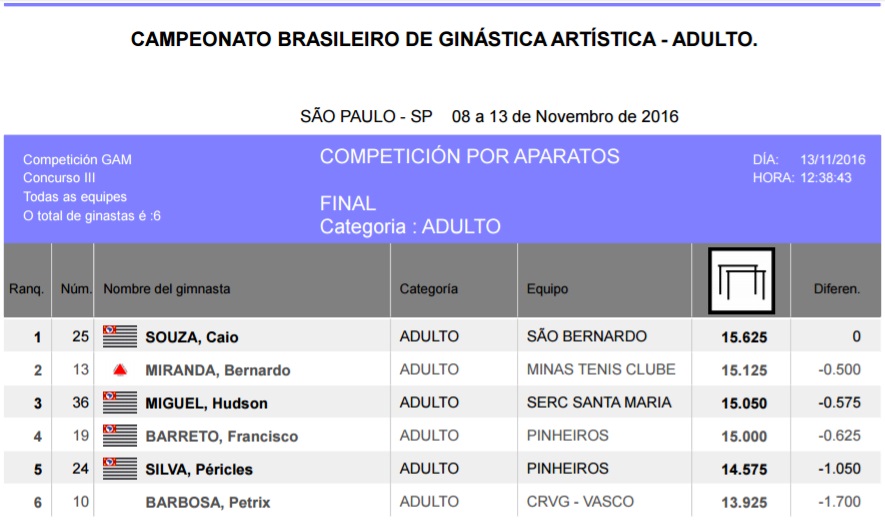This screenshot has height=532, width=885.
Task: Click the championship title at the top
Action: tap(444, 40)
